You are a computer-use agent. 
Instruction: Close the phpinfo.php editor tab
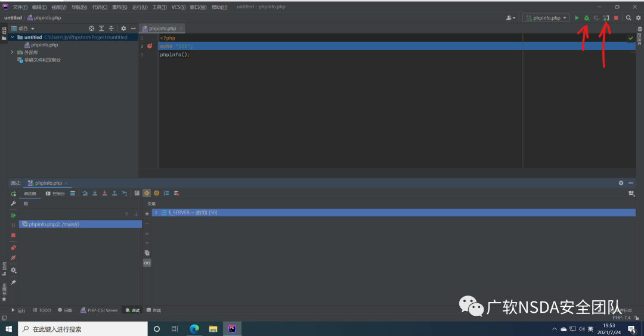pyautogui.click(x=181, y=29)
